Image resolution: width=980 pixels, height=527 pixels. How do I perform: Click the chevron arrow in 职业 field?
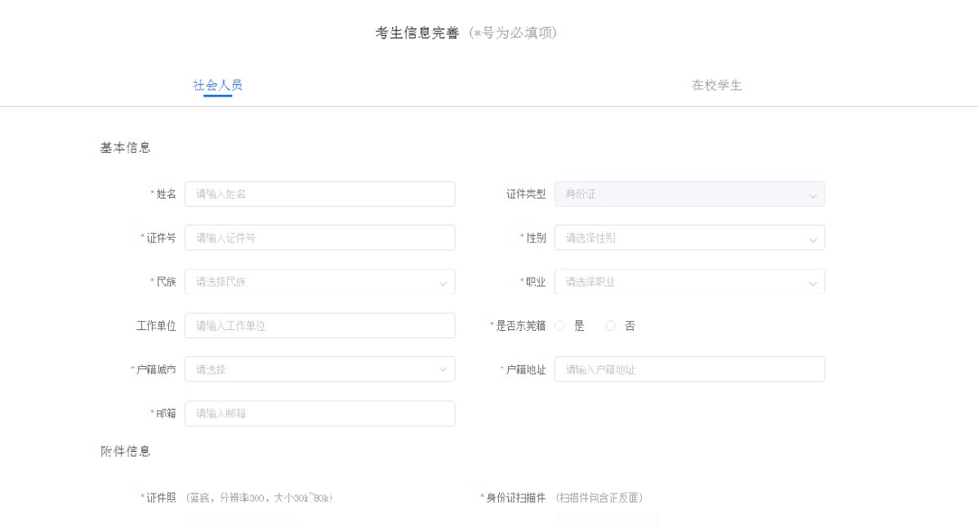point(813,283)
